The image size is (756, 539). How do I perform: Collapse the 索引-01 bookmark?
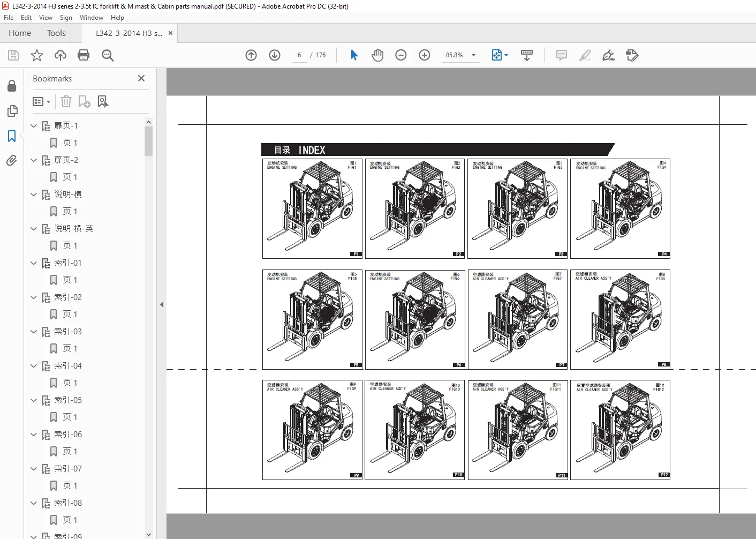34,263
